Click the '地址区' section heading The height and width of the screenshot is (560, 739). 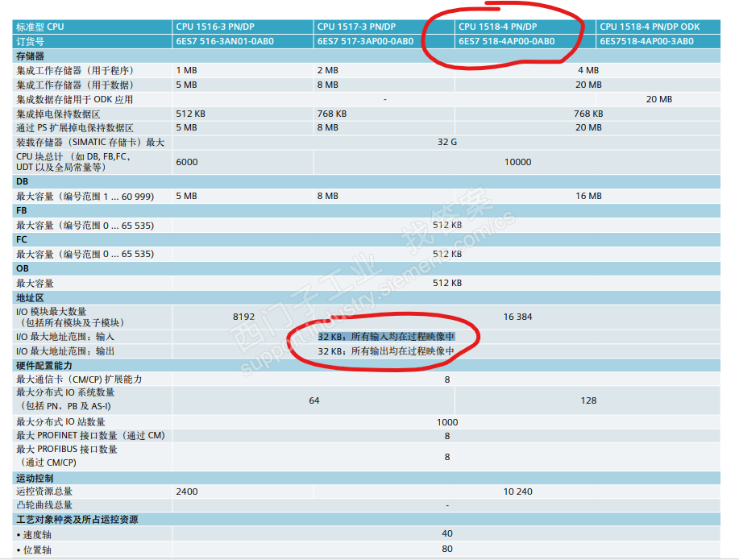[x=30, y=298]
